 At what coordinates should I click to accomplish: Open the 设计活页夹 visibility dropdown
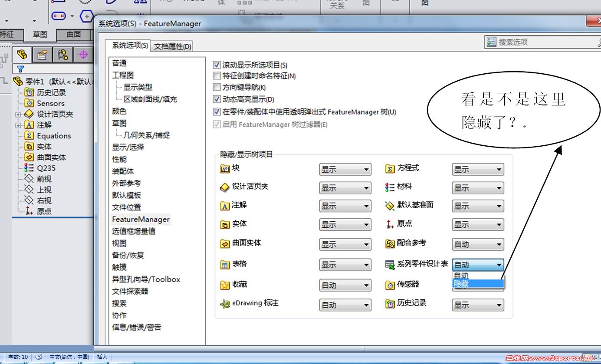coord(345,188)
